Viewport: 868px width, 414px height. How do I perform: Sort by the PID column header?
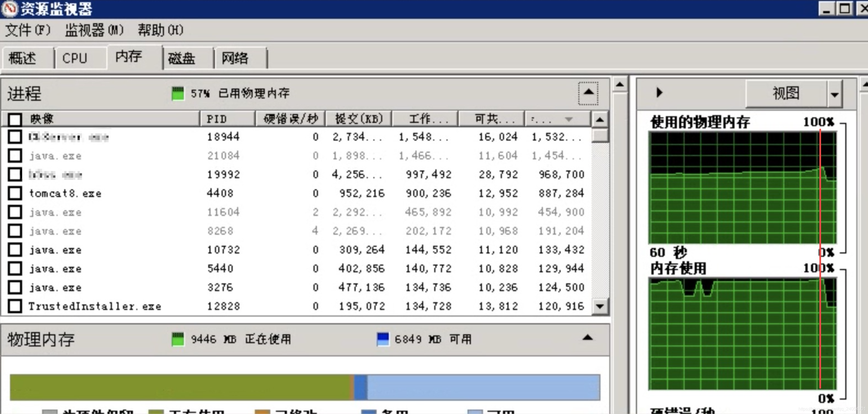point(227,119)
